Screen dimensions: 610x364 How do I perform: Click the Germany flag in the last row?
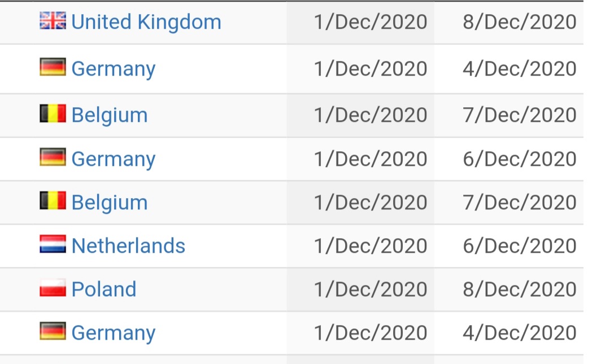pyautogui.click(x=53, y=331)
